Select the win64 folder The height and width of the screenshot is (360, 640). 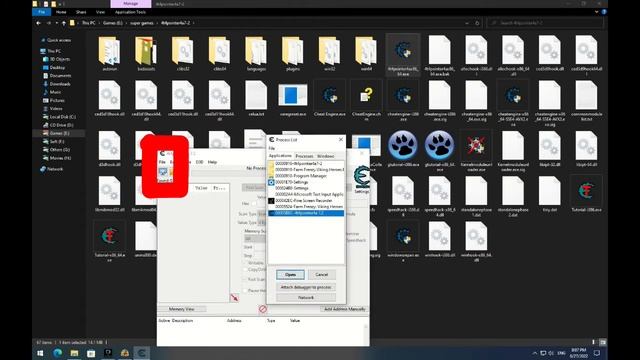pyautogui.click(x=366, y=54)
